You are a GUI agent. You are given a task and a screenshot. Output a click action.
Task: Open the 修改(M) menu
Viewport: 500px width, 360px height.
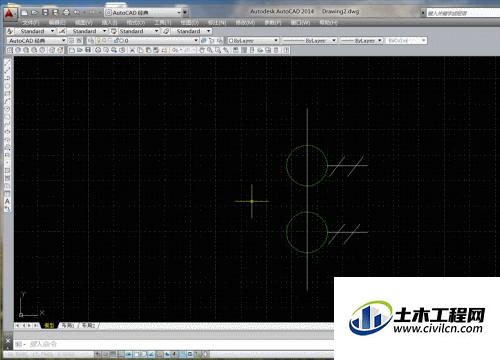click(245, 22)
